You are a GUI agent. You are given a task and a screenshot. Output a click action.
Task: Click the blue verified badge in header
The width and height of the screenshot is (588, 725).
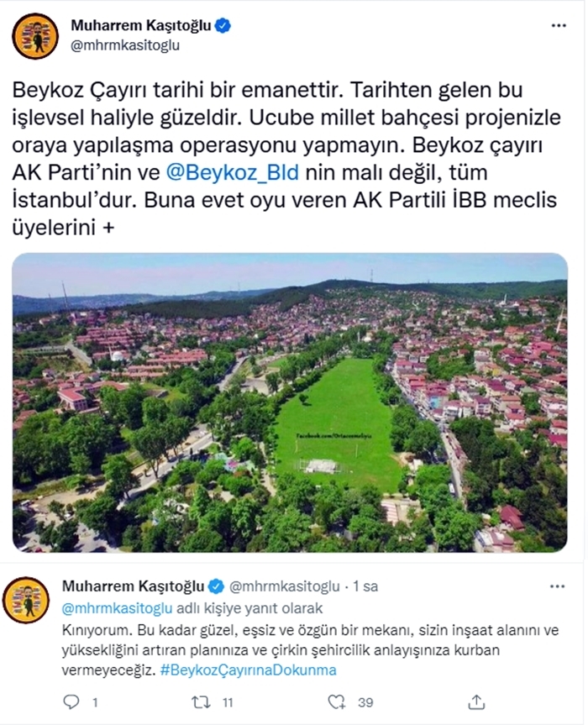223,25
